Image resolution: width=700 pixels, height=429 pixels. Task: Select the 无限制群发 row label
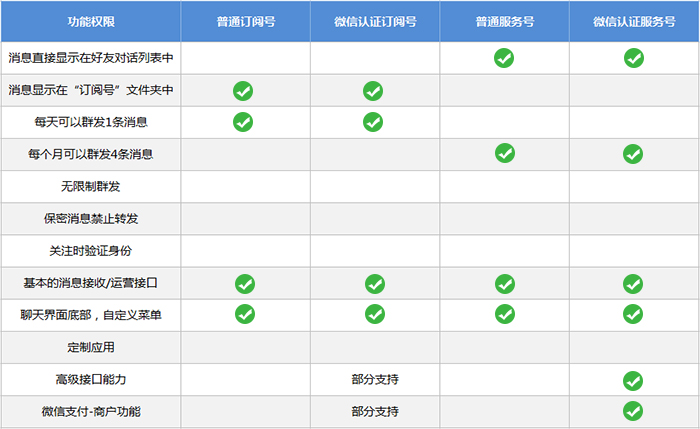point(91,186)
